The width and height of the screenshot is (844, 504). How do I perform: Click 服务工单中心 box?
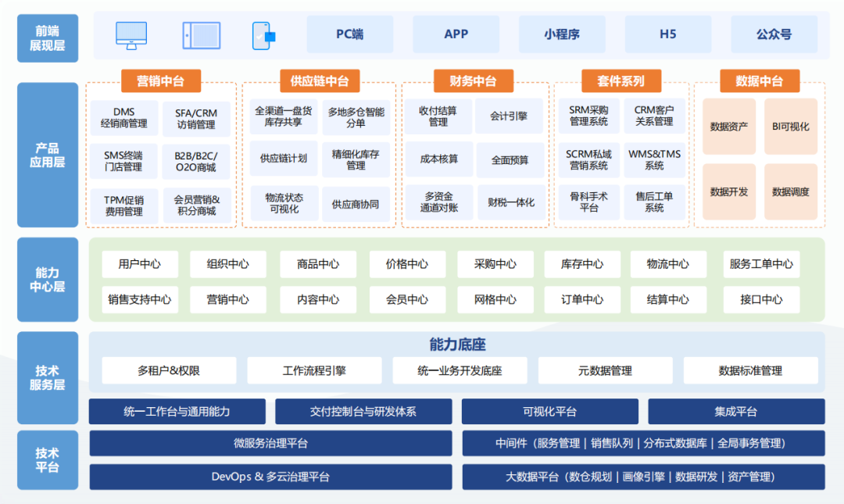(x=761, y=264)
